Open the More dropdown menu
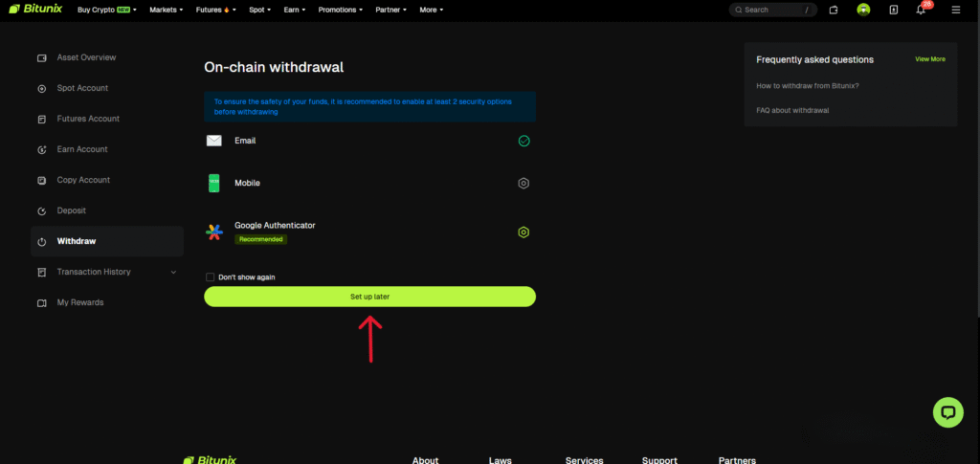980x464 pixels. click(x=433, y=10)
